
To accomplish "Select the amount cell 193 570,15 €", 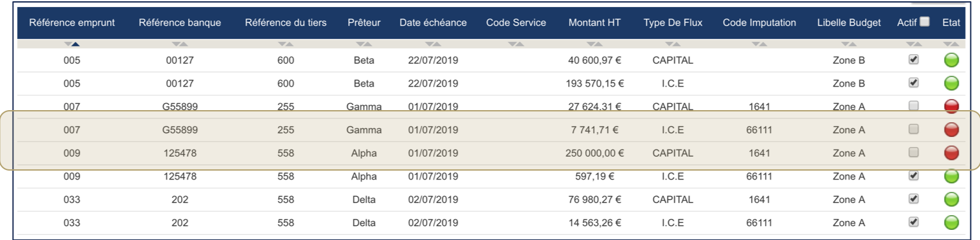I will pyautogui.click(x=595, y=83).
